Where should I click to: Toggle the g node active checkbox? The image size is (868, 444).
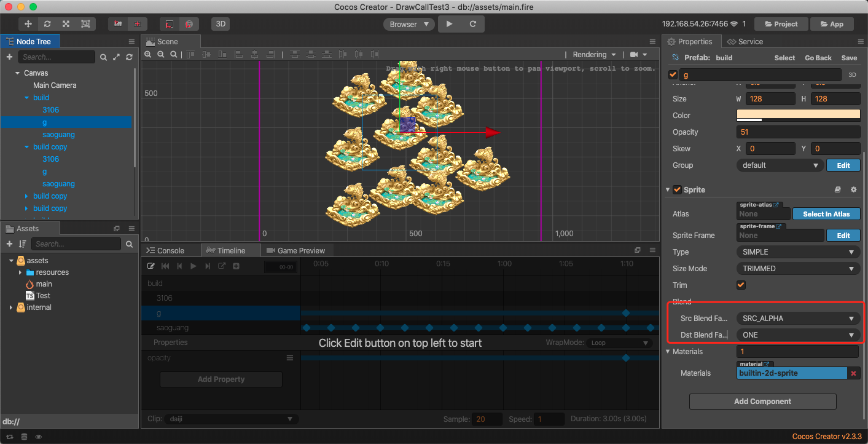coord(673,75)
